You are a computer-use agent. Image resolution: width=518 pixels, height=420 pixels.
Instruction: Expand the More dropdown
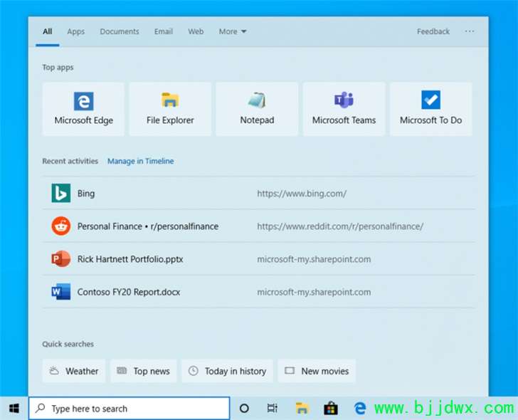pos(232,31)
